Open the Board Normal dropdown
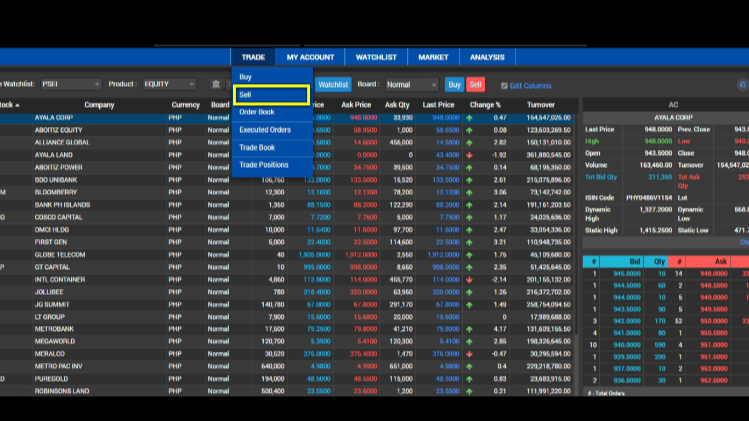 tap(412, 85)
